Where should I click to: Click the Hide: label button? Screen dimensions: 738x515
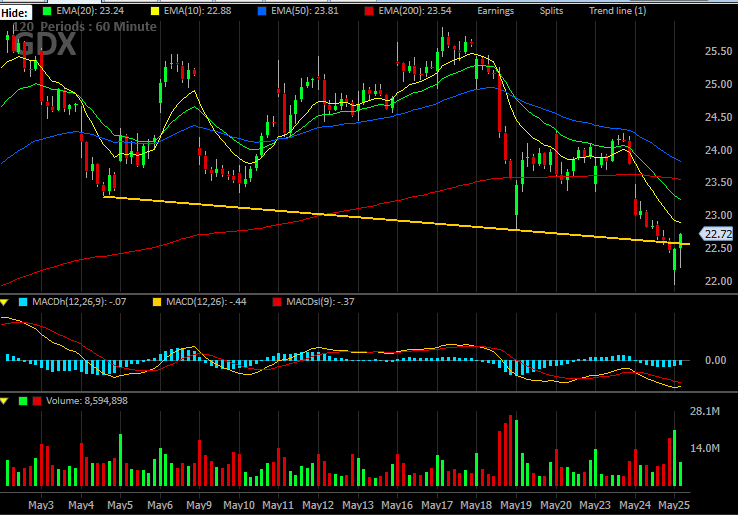click(x=16, y=13)
